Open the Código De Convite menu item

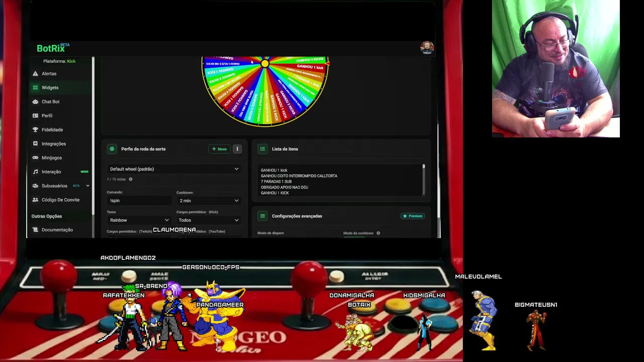coord(60,200)
